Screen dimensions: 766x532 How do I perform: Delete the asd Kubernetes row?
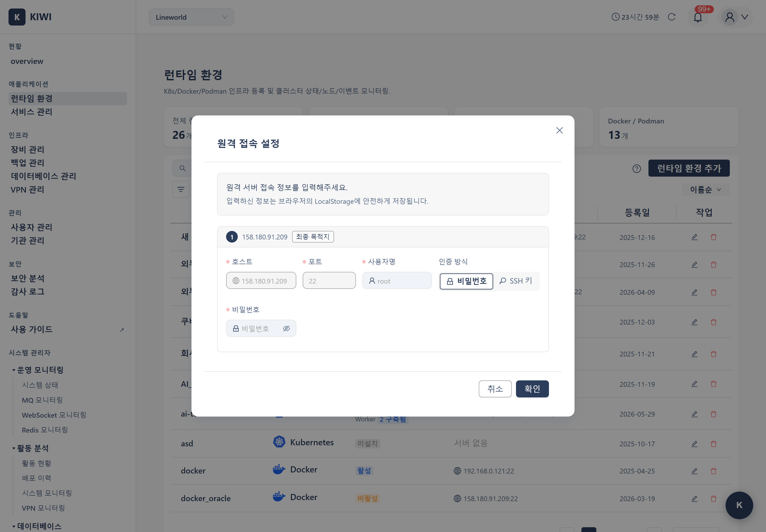[713, 444]
